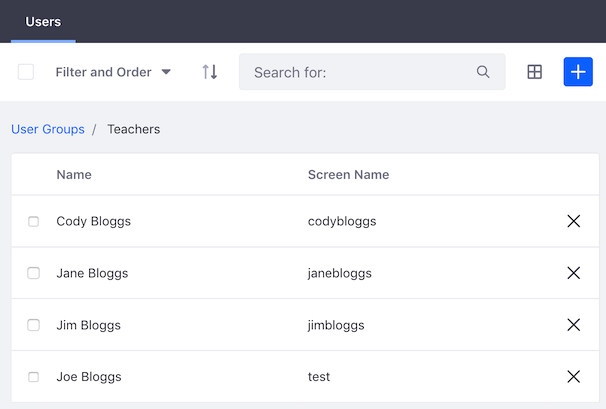The image size is (606, 409).
Task: Tick the select-all checkbox in toolbar
Action: pyautogui.click(x=26, y=72)
